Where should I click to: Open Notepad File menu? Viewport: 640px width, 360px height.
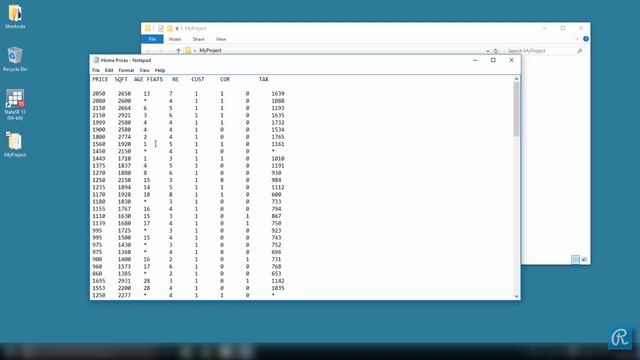[96, 70]
